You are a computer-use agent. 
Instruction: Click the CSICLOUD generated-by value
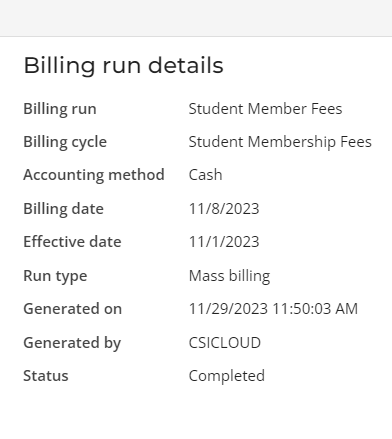[x=225, y=343]
